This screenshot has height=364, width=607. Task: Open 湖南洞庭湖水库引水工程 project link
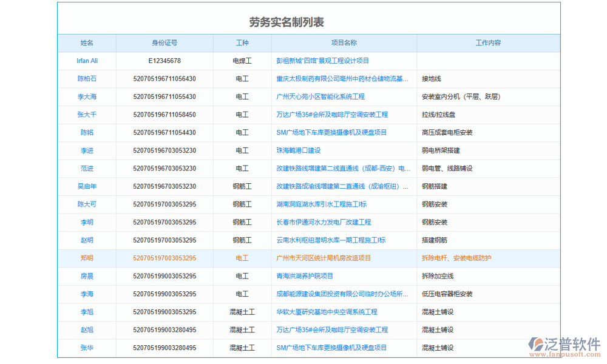click(x=321, y=204)
